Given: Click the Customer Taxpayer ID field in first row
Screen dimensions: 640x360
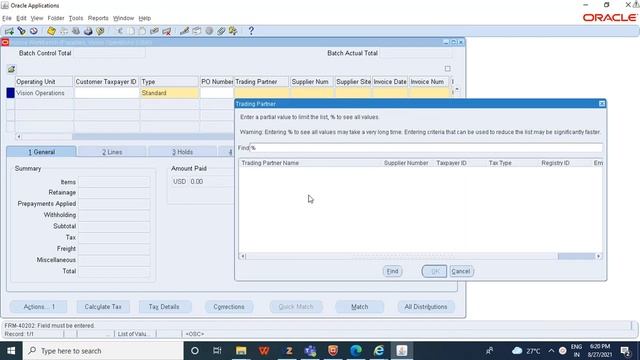Looking at the screenshot, I should tap(107, 93).
